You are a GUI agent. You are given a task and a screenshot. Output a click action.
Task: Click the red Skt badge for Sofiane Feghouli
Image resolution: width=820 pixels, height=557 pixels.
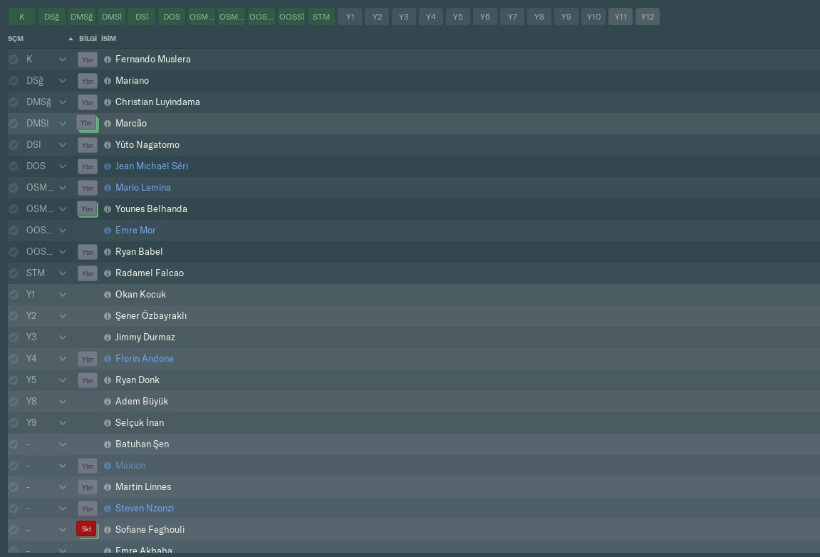(87, 529)
